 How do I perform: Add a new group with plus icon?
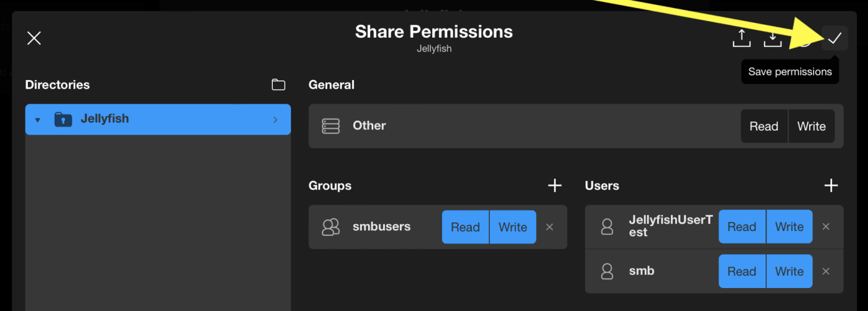(x=555, y=185)
